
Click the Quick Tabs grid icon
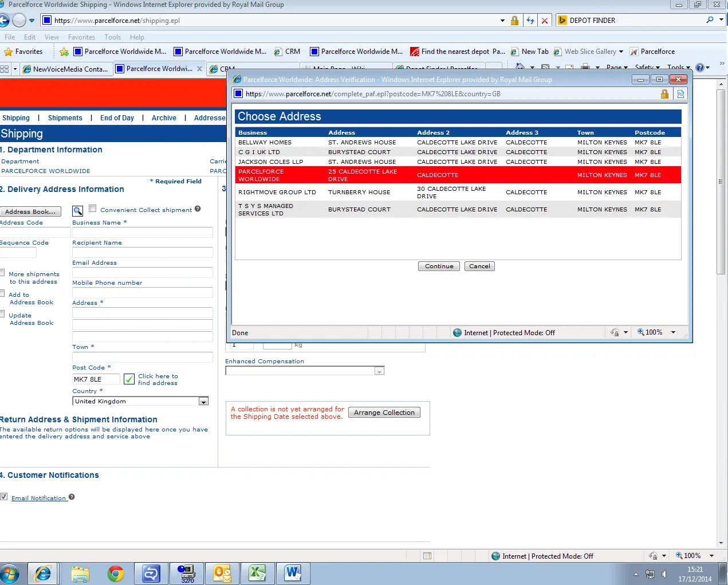pyautogui.click(x=5, y=69)
